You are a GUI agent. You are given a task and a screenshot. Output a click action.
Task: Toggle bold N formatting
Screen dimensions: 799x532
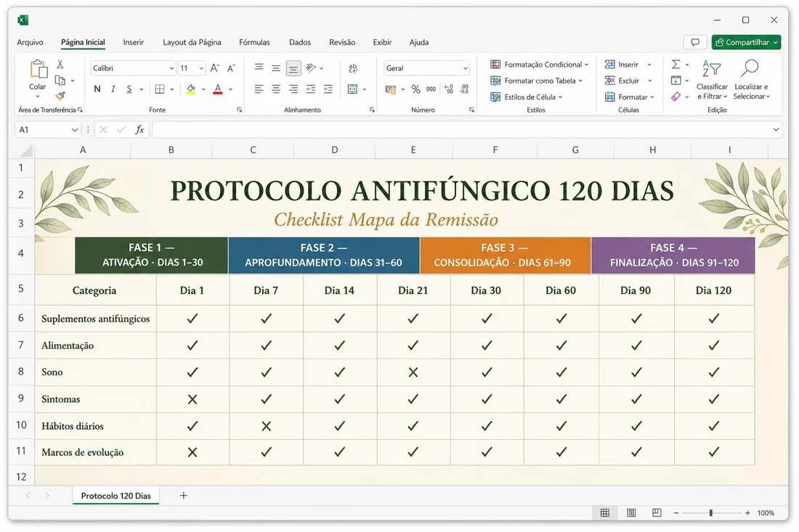[x=97, y=89]
